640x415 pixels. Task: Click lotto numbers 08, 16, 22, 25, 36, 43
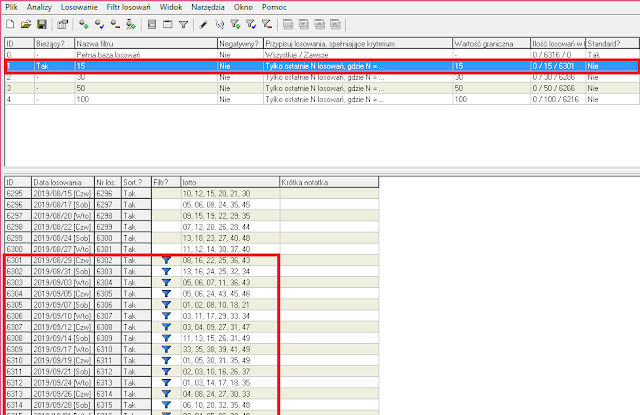[230, 260]
